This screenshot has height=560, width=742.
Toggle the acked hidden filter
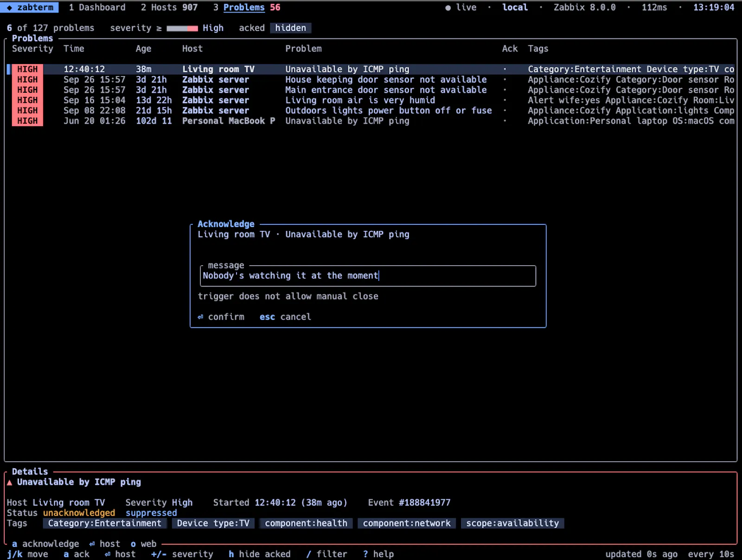pyautogui.click(x=290, y=28)
